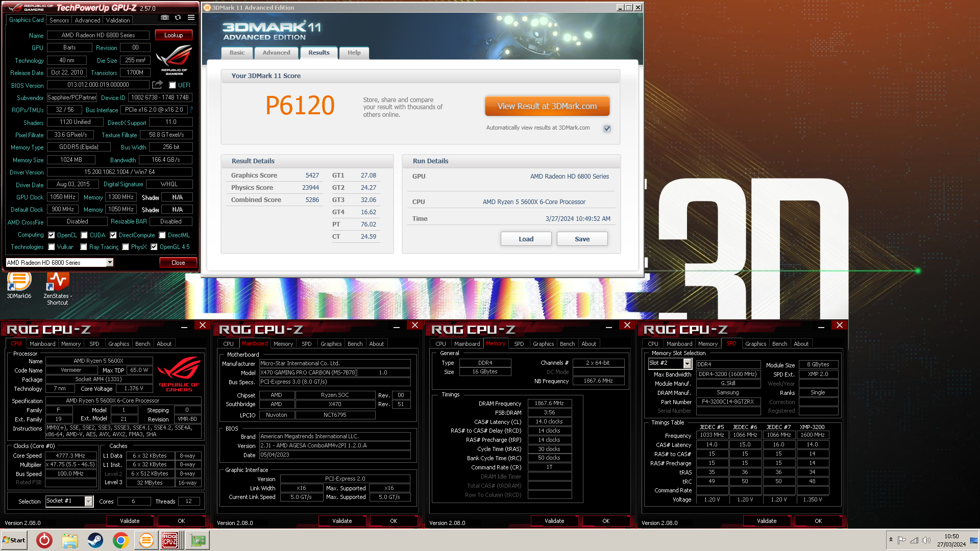
Task: Click the BIOS export arrow icon in GPU-Z
Action: click(x=157, y=85)
